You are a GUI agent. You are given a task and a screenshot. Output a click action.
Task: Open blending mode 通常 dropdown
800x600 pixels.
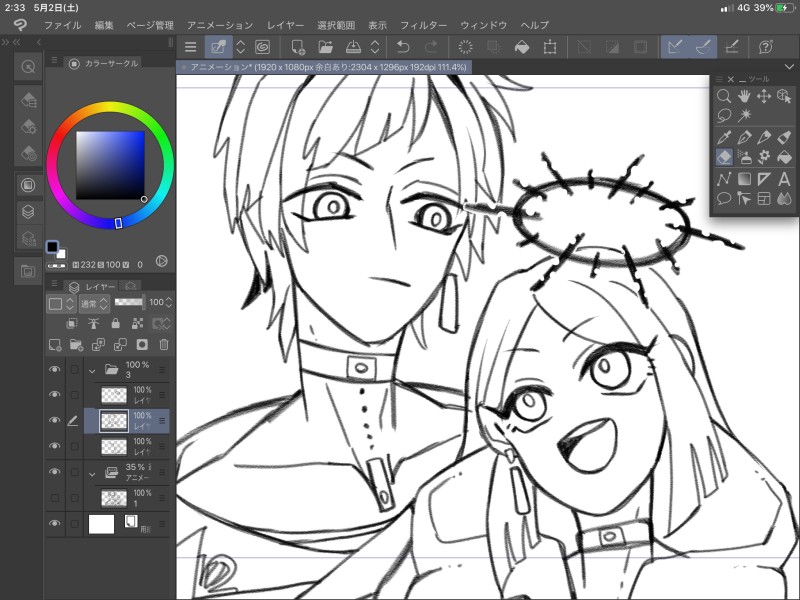(94, 304)
